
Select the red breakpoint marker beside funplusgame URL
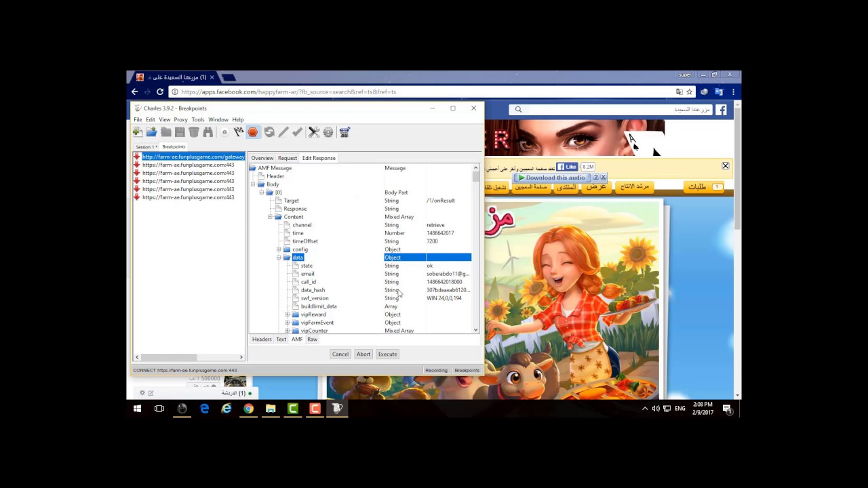(137, 157)
